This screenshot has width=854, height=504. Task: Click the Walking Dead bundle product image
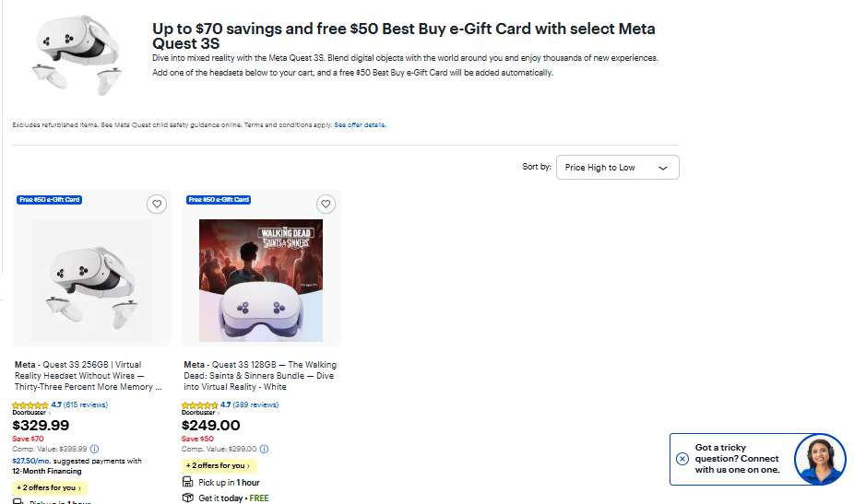[261, 278]
